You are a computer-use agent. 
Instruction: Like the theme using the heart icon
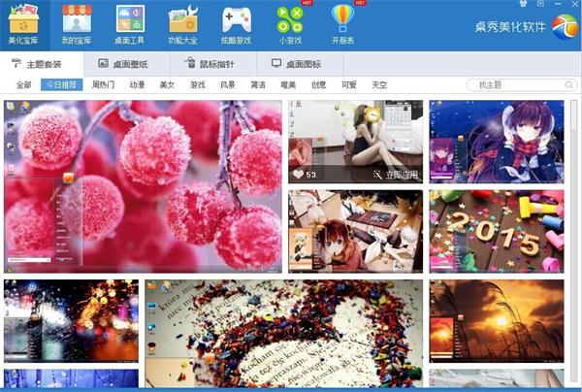click(x=299, y=175)
